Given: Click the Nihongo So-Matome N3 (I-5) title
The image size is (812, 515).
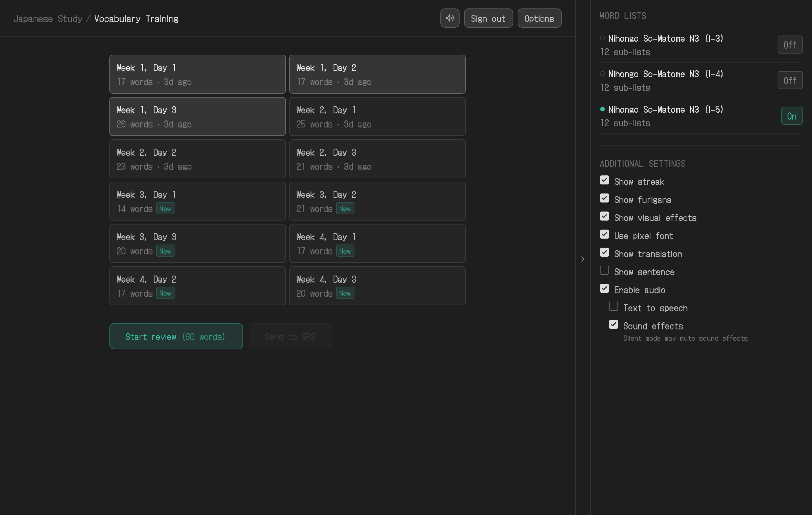Looking at the screenshot, I should click(x=666, y=110).
